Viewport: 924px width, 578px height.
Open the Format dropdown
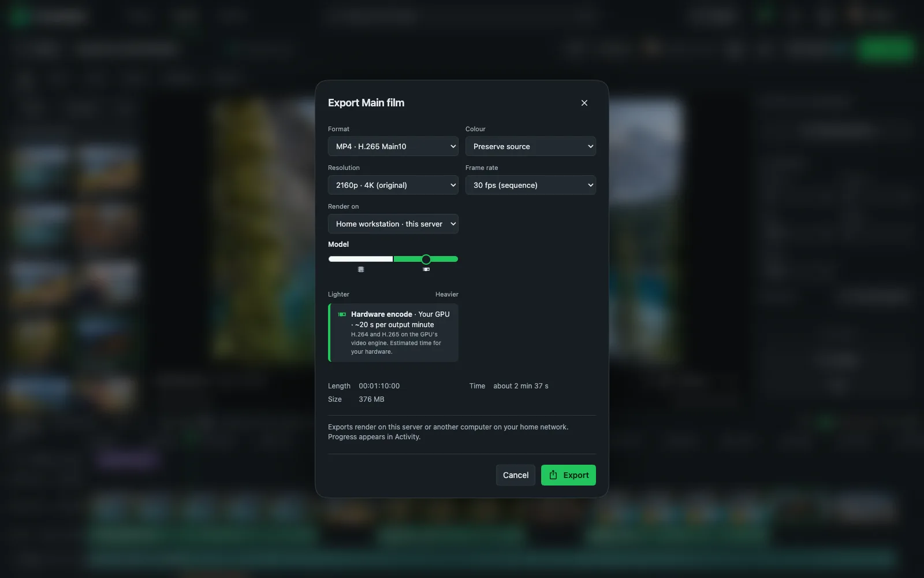point(393,146)
